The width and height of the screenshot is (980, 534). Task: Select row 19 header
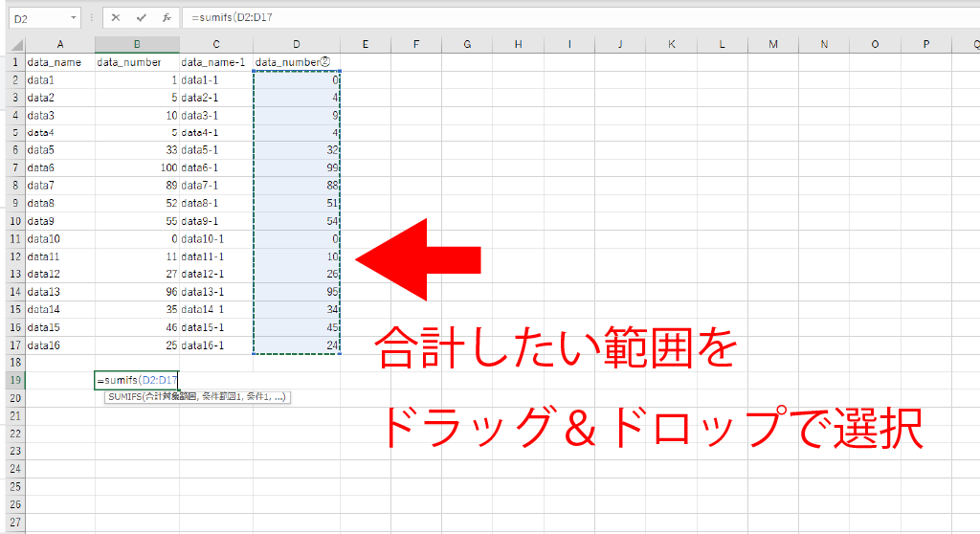(16, 380)
